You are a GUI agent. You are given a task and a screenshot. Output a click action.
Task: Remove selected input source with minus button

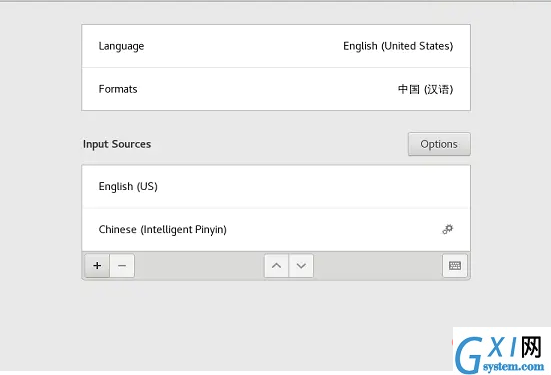pos(122,265)
